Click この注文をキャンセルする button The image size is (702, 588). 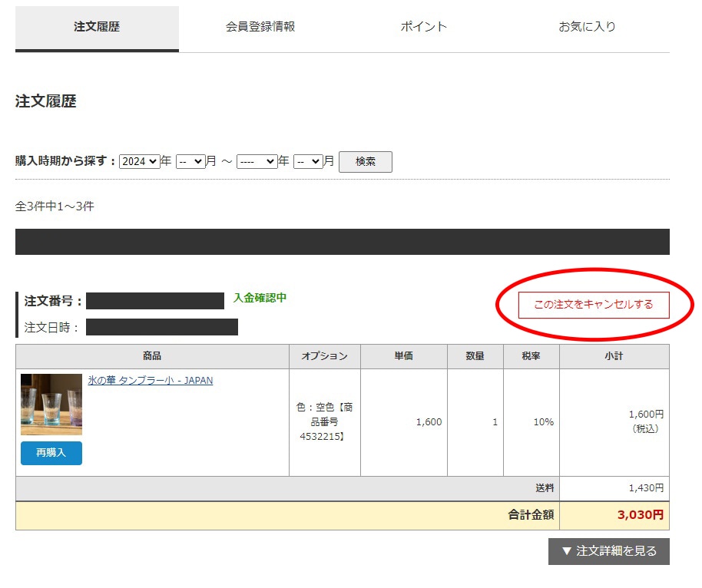pos(593,305)
